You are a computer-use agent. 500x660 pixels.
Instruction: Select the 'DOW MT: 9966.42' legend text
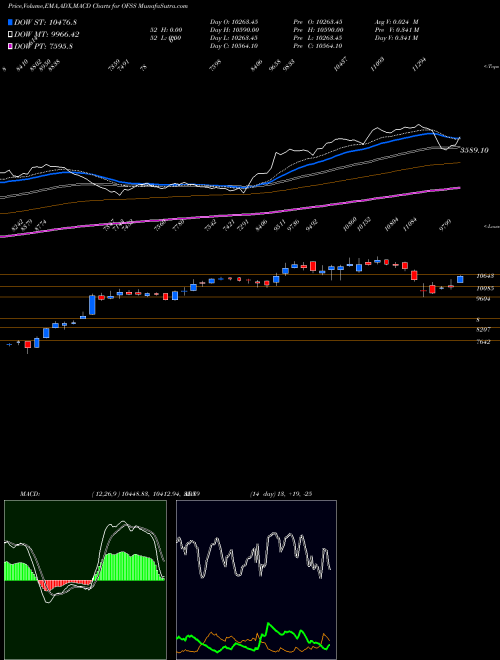pos(47,35)
